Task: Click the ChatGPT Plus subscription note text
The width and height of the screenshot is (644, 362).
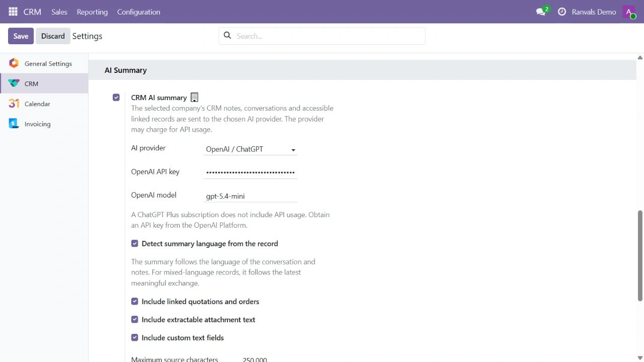Action: click(230, 220)
